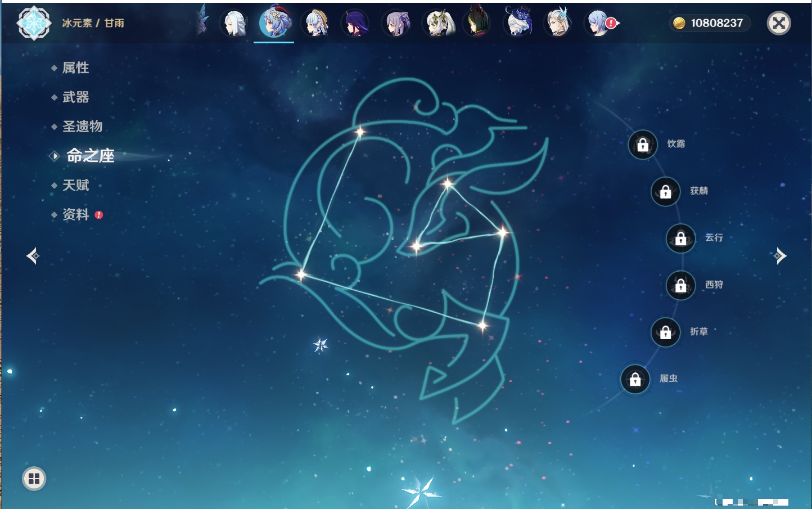812x509 pixels.
Task: Select the 命之座 constellation page
Action: pyautogui.click(x=90, y=156)
